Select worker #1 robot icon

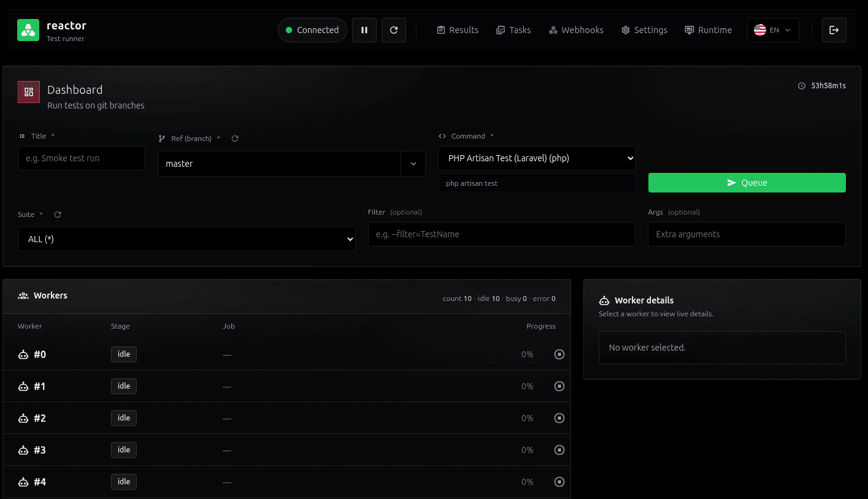(23, 386)
